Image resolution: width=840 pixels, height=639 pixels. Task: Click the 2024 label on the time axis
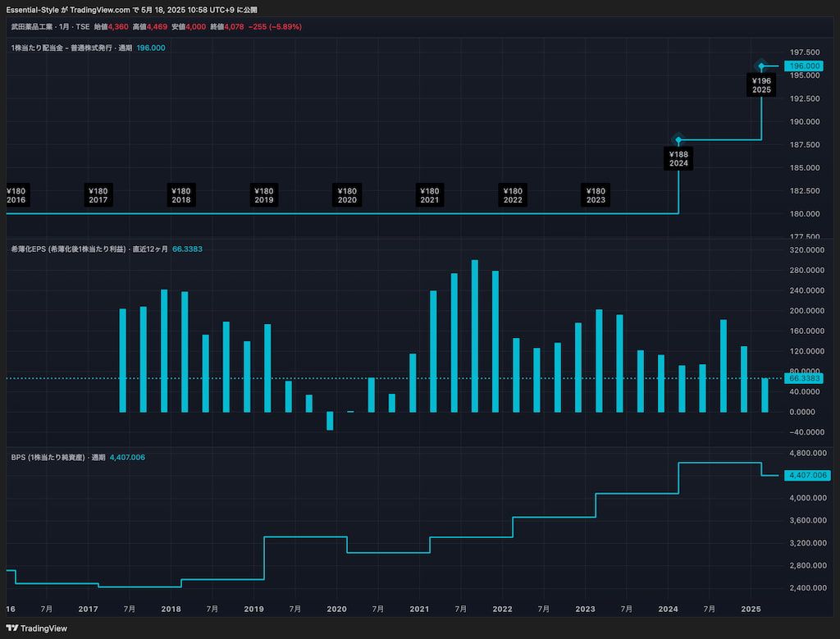click(x=668, y=609)
